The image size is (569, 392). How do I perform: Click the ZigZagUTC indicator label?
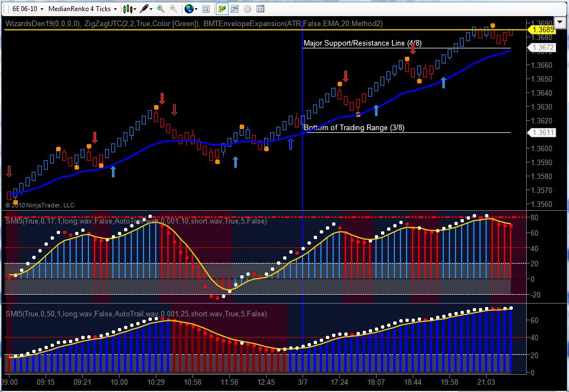[142, 23]
